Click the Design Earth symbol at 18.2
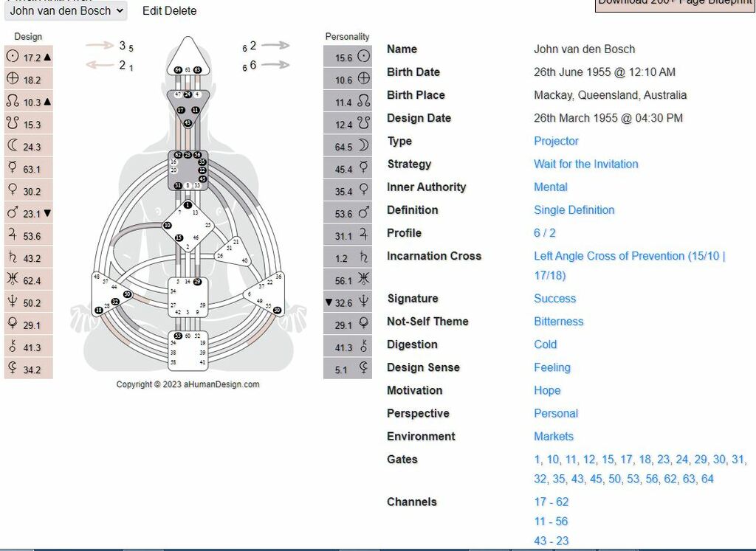The width and height of the screenshot is (756, 551). [x=13, y=80]
